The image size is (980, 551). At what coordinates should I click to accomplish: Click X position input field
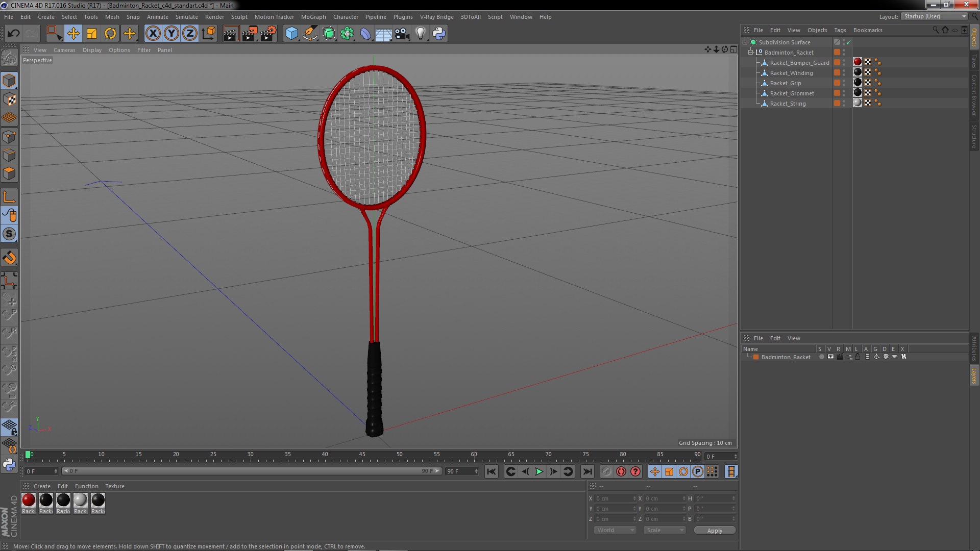pyautogui.click(x=615, y=498)
